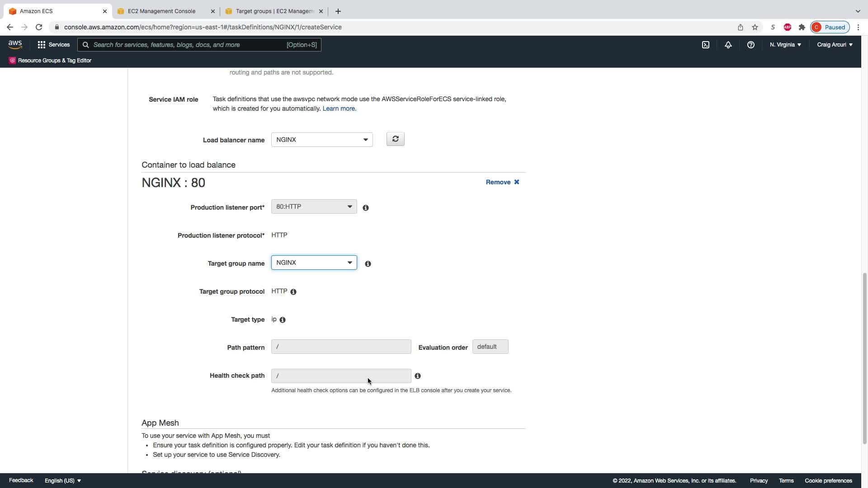Switch to the EC2 Management Console tab
Screen dimensions: 868x488
coord(161,11)
